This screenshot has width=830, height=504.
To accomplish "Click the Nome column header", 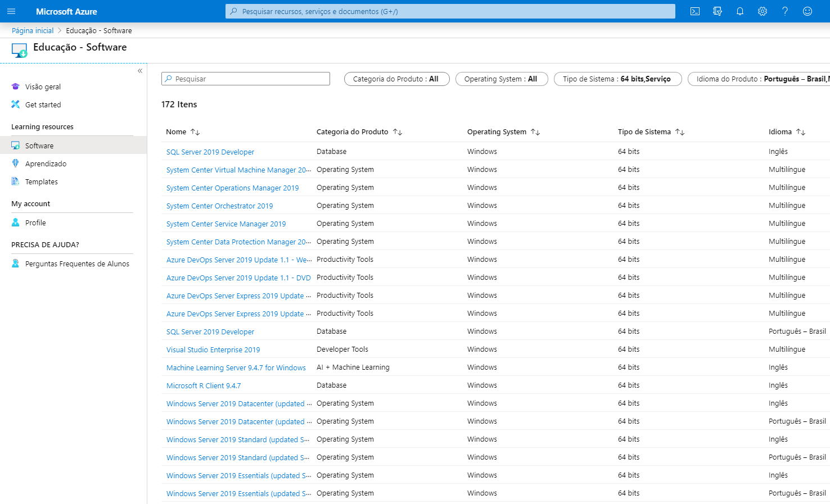I will point(176,132).
